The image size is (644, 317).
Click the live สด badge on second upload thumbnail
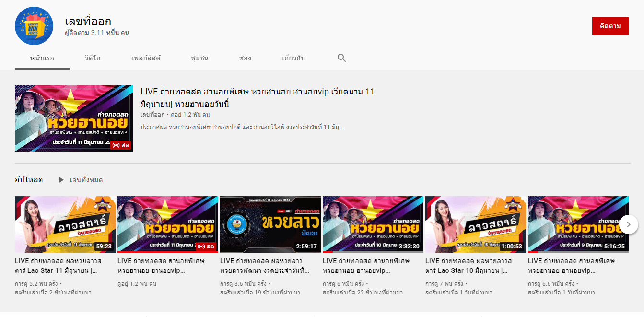click(206, 247)
